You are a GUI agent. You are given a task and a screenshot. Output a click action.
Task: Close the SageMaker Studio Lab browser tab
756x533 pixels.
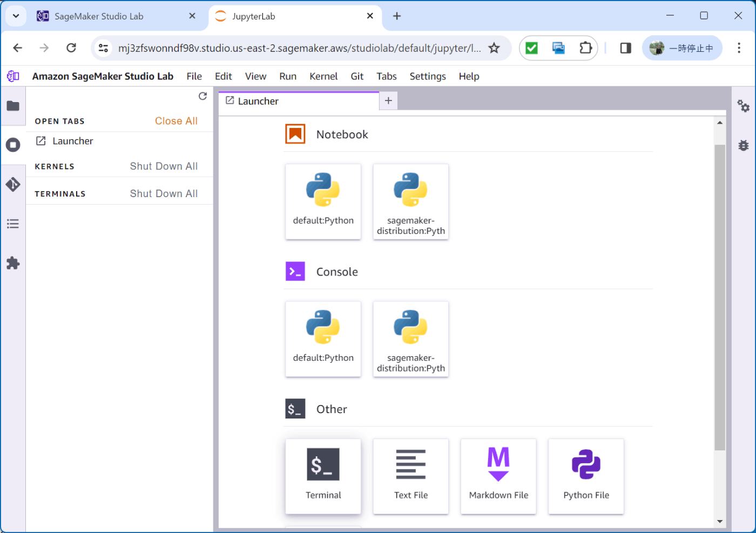click(x=192, y=16)
